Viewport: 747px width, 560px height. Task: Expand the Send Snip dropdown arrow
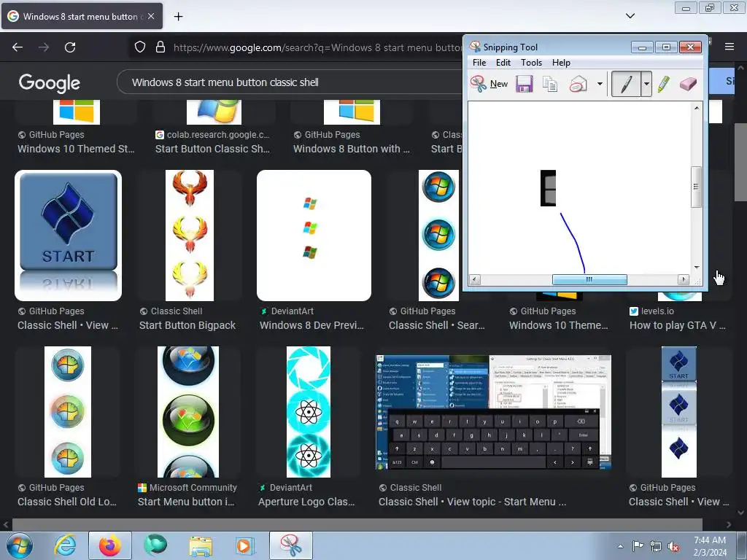600,85
